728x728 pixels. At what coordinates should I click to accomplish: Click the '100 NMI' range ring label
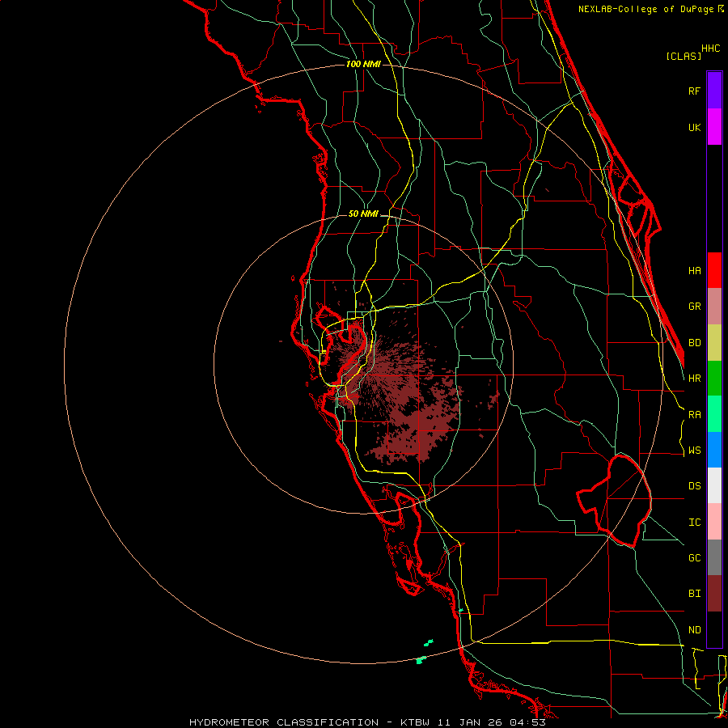point(363,64)
